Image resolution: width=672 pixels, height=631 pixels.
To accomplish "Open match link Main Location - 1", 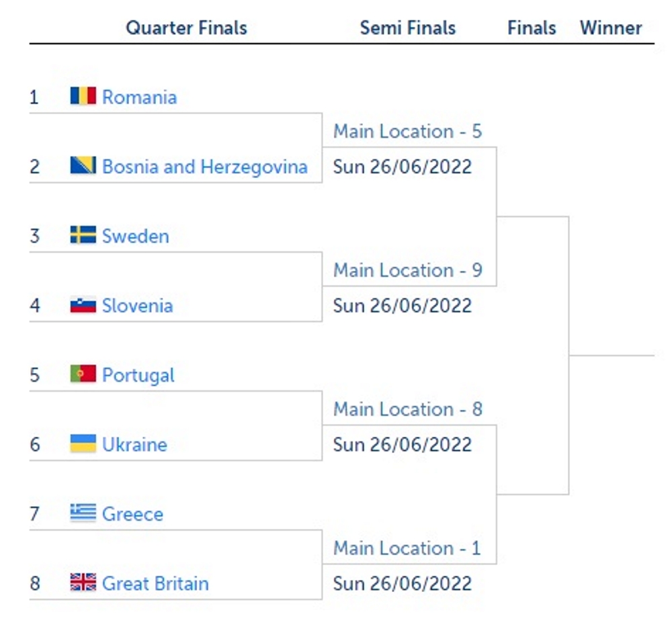I will click(407, 548).
